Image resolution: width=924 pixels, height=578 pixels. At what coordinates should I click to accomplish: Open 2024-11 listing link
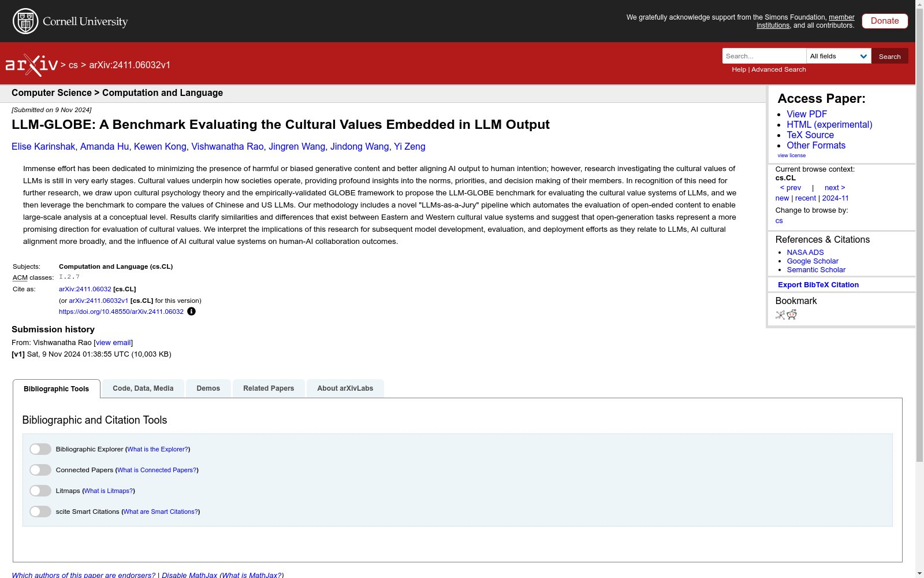pyautogui.click(x=836, y=198)
